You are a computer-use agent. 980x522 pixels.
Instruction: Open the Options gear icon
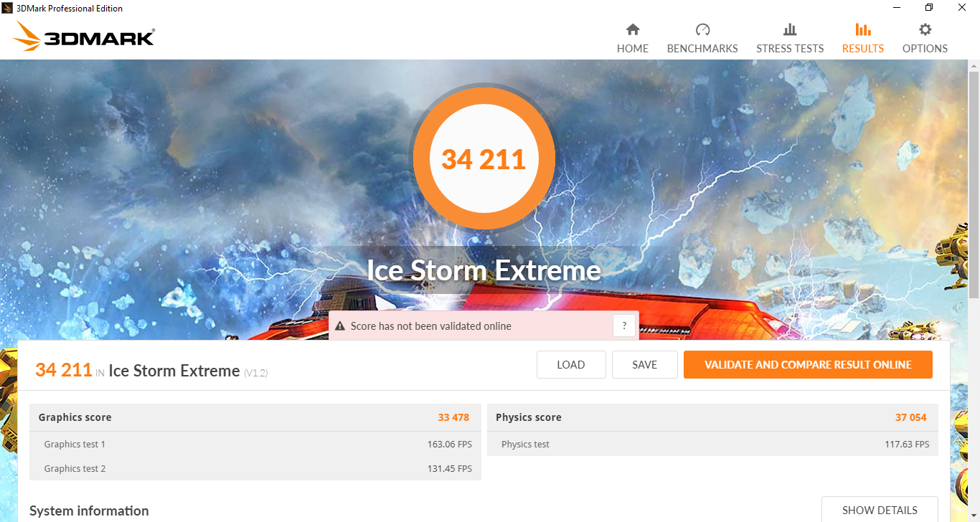(925, 29)
